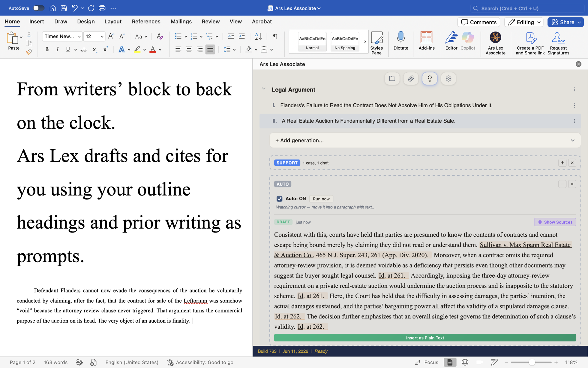Align text left
The height and width of the screenshot is (368, 588).
tap(178, 50)
